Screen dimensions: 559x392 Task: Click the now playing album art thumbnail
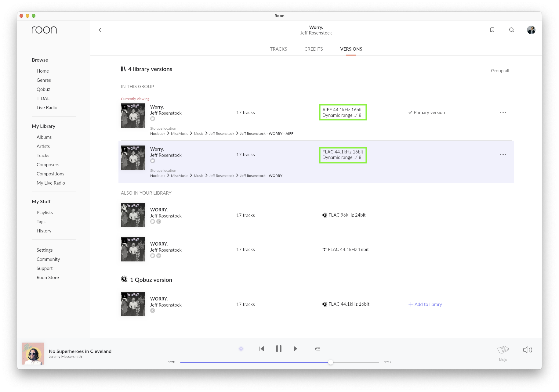(33, 354)
